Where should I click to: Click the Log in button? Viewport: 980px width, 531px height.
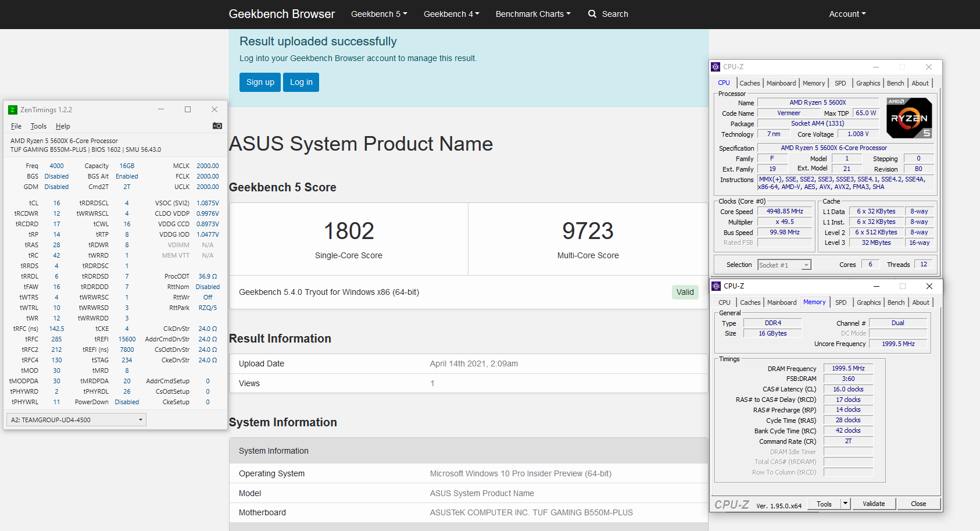301,82
